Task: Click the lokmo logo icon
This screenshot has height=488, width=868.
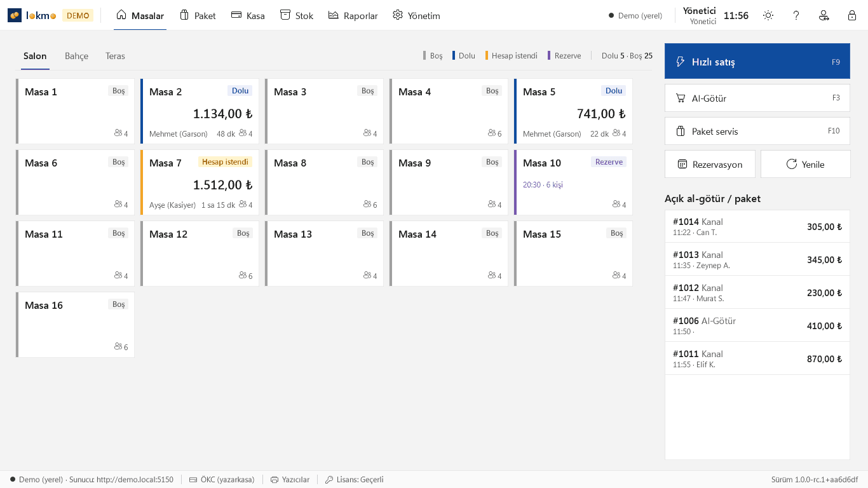Action: pyautogui.click(x=15, y=15)
